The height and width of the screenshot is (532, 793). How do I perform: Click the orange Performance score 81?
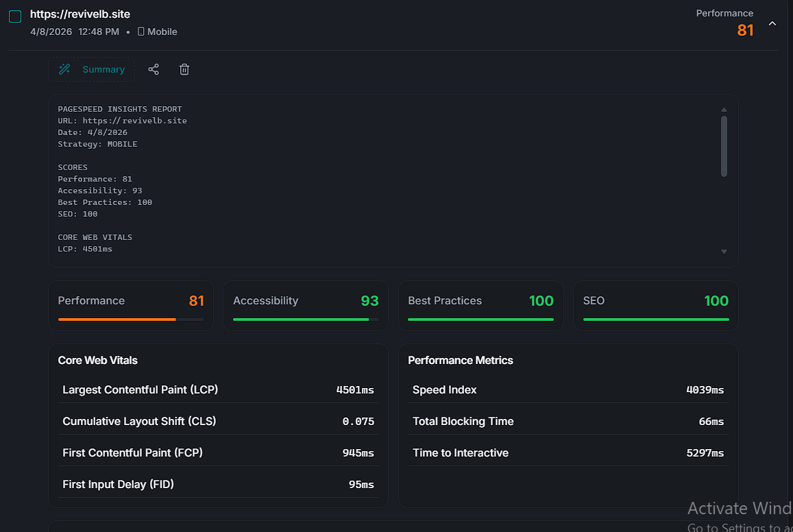point(745,30)
